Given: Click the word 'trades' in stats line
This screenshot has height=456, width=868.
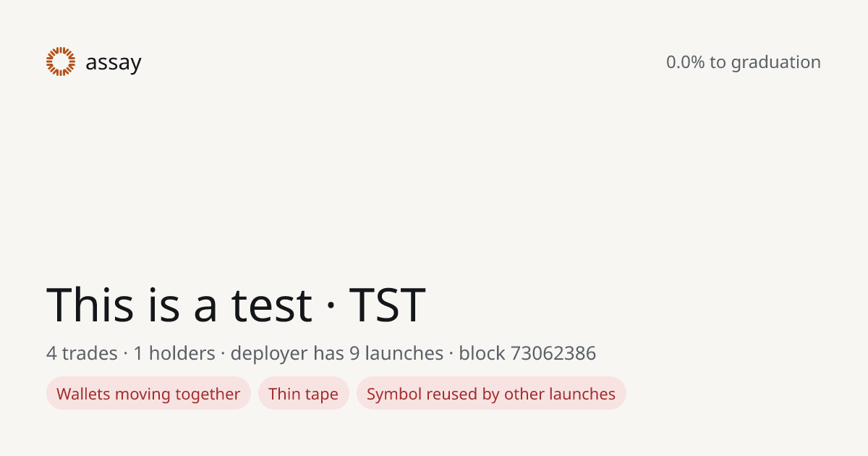Looking at the screenshot, I should 90,353.
